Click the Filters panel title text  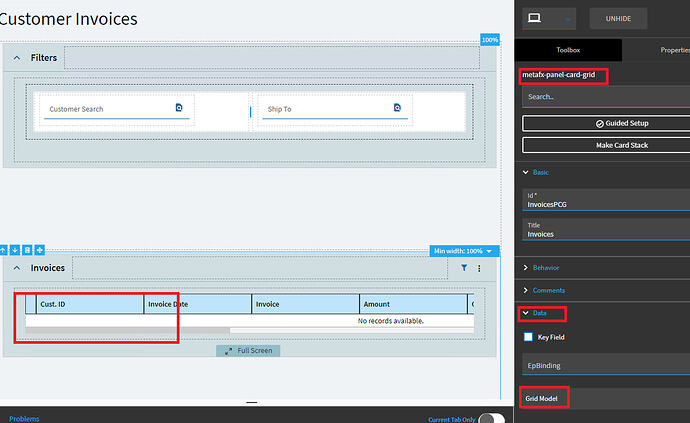44,58
